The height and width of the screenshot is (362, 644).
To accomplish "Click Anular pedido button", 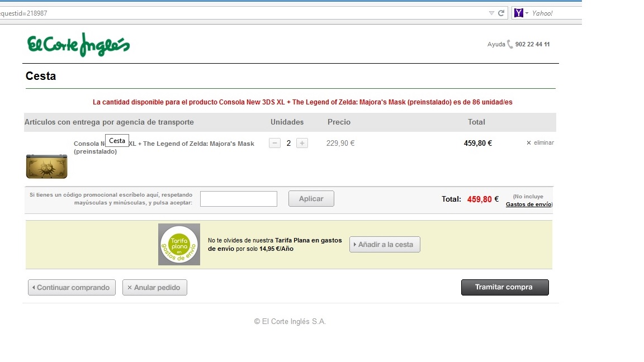I will 155,287.
